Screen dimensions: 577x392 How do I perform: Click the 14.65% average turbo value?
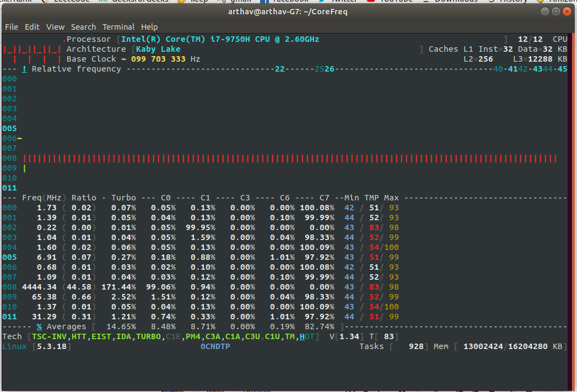click(121, 326)
